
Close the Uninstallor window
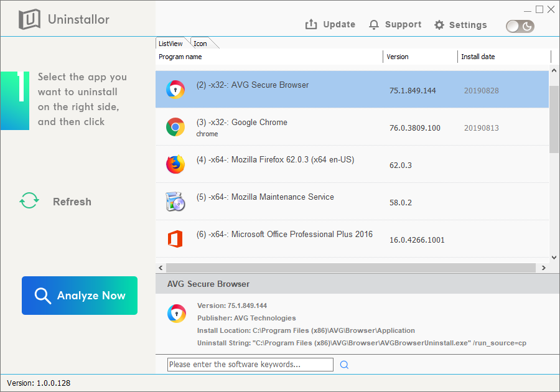[x=551, y=9]
